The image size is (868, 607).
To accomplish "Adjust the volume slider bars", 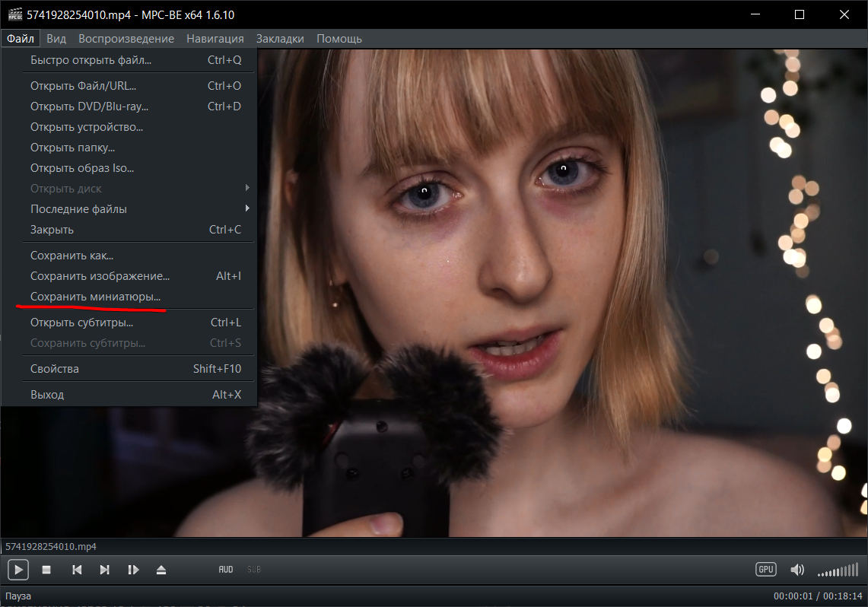I will pyautogui.click(x=838, y=570).
